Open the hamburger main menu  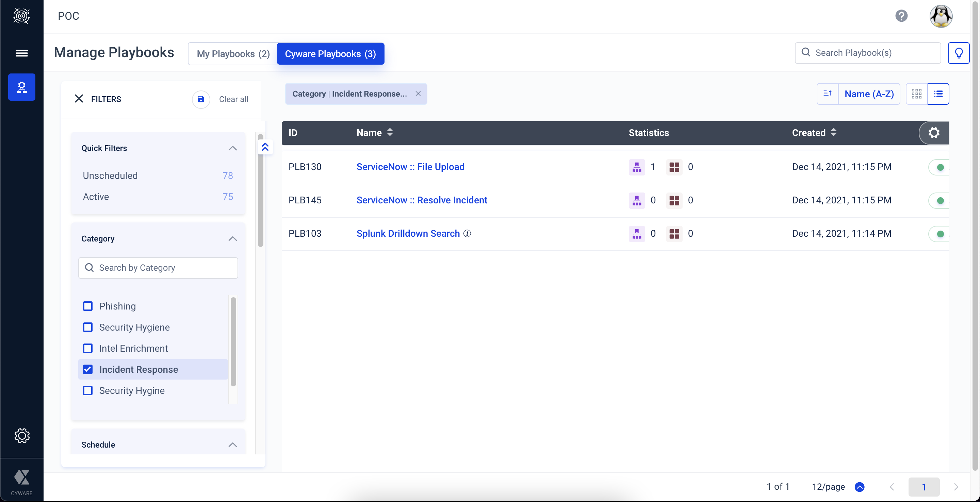pos(22,53)
